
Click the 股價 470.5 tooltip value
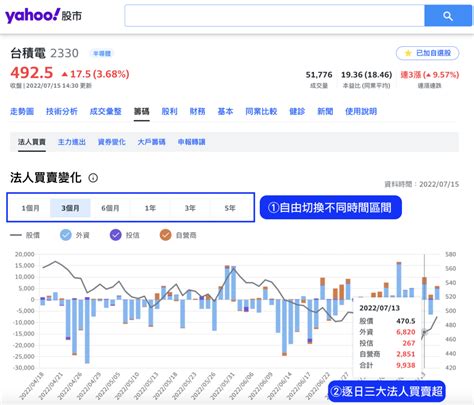[406, 321]
